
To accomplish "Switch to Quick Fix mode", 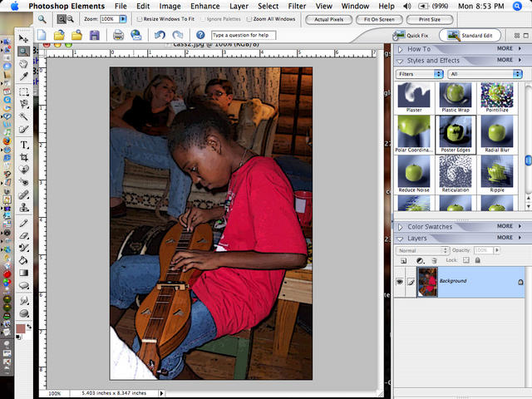I will pos(411,35).
